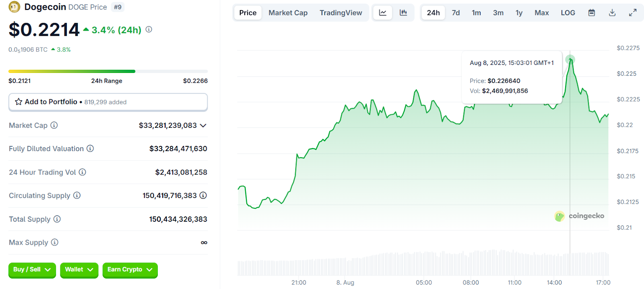Switch to candlestick chart icon
The height and width of the screenshot is (289, 644).
coord(403,13)
